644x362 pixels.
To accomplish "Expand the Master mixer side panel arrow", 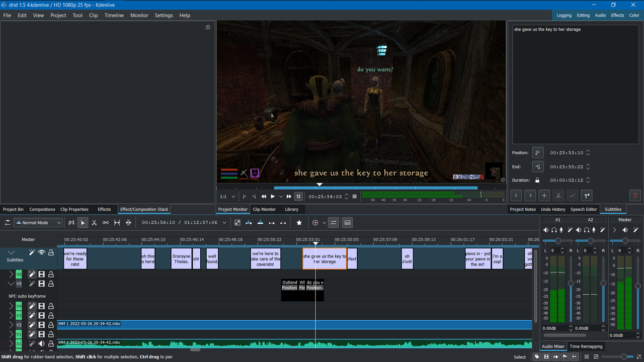I will (614, 230).
